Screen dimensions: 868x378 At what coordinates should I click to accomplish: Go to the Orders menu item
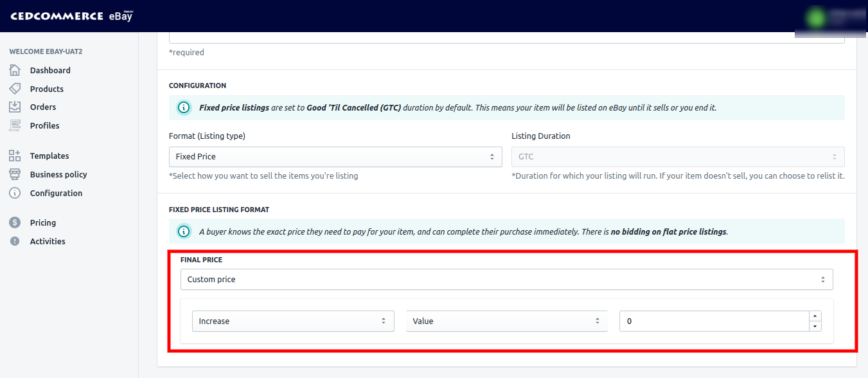42,107
